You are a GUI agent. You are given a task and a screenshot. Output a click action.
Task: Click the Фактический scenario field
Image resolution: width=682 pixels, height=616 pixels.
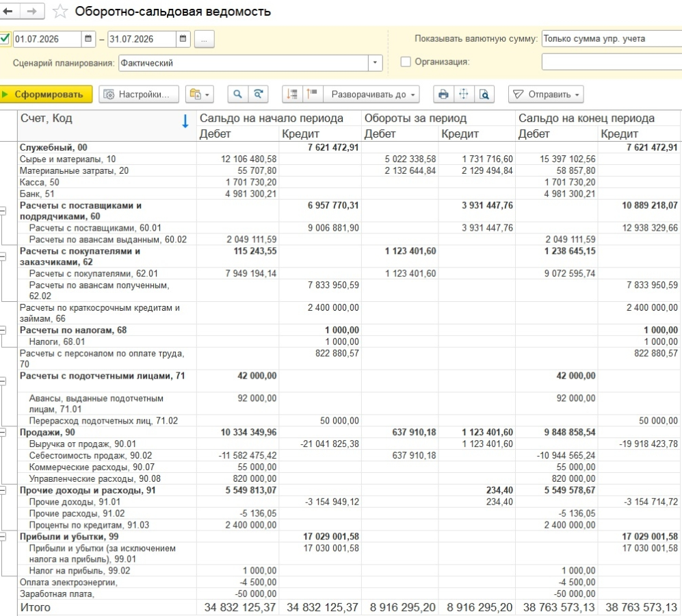pyautogui.click(x=243, y=63)
